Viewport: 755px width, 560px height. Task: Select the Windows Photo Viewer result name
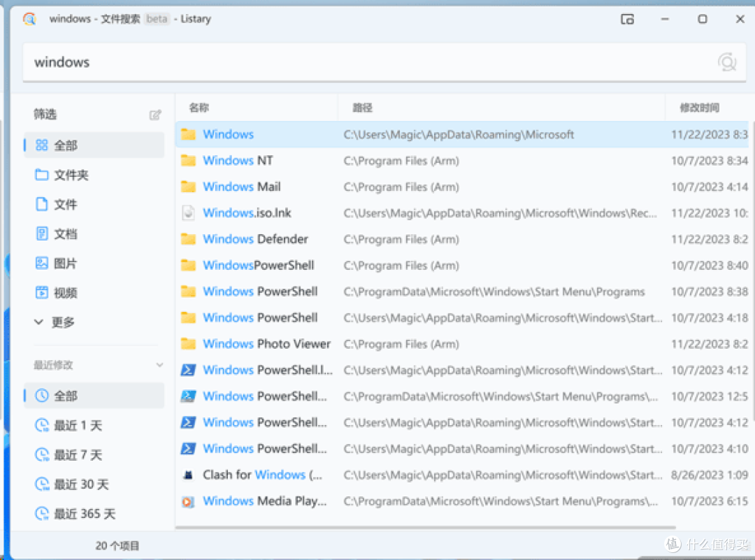tap(267, 344)
